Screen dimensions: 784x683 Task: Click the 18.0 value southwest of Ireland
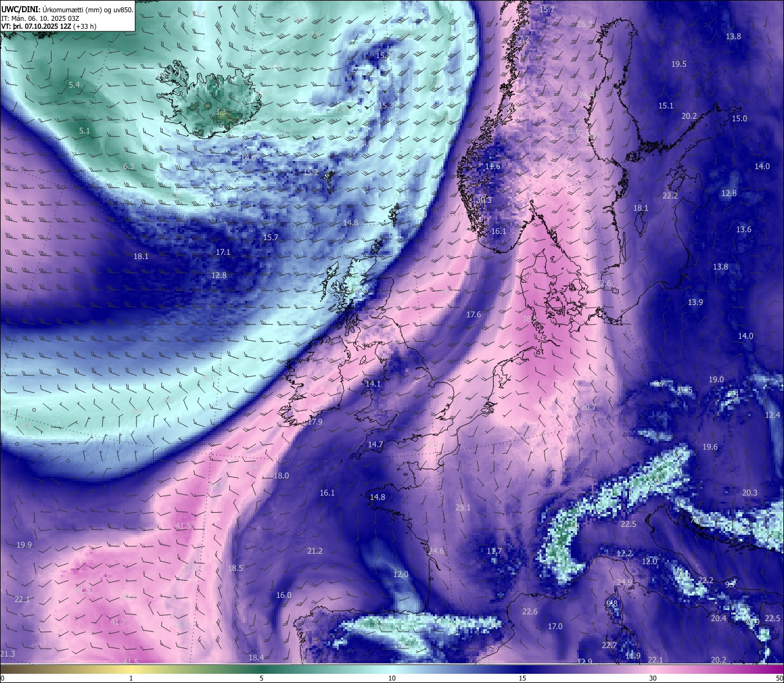(281, 475)
